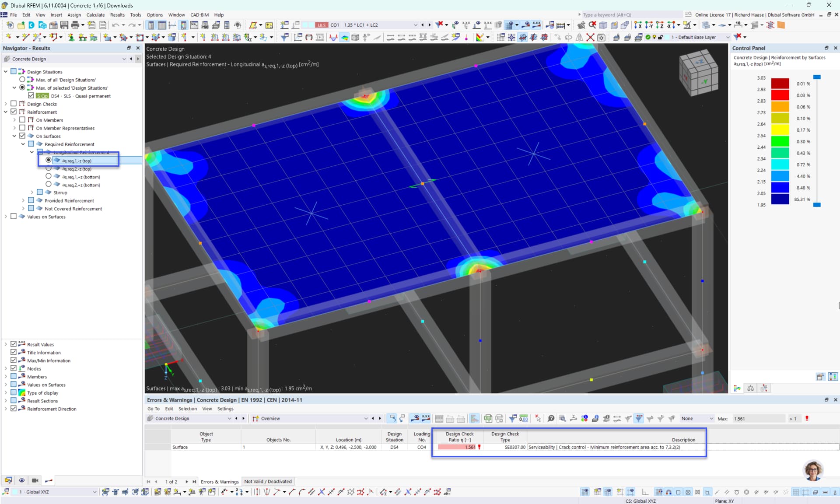Enable the Design Checks checkbox
The width and height of the screenshot is (840, 504).
click(14, 104)
